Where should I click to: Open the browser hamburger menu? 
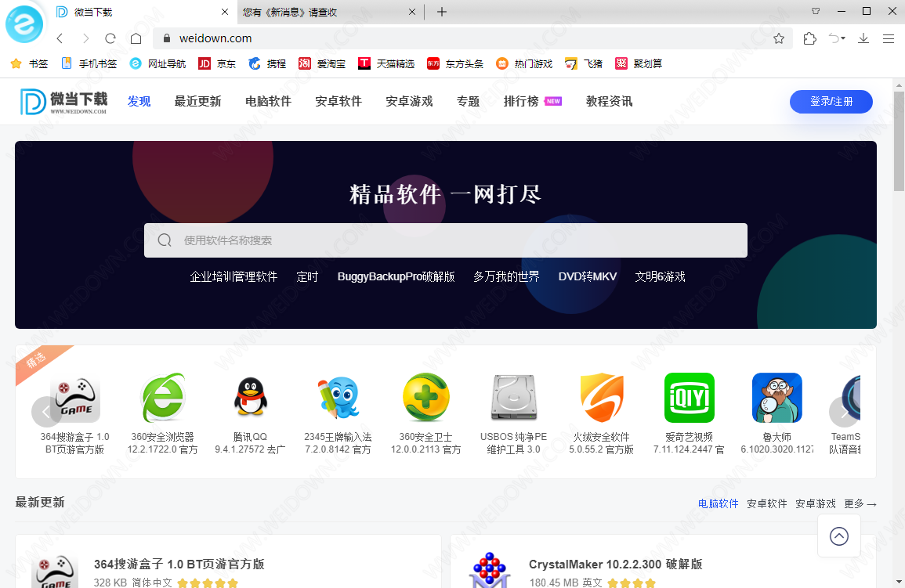(889, 38)
